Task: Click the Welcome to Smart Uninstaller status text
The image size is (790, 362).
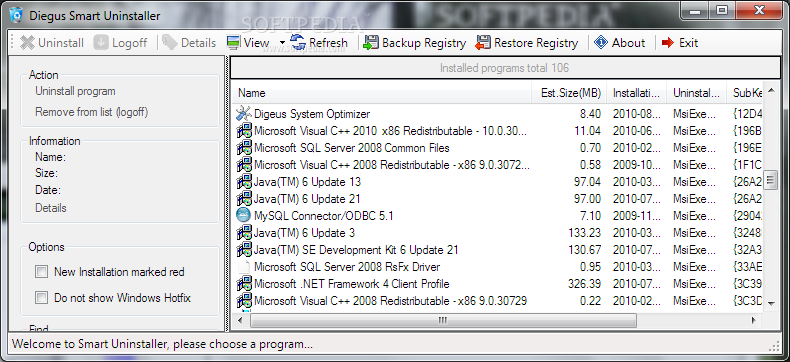Action: click(x=162, y=344)
